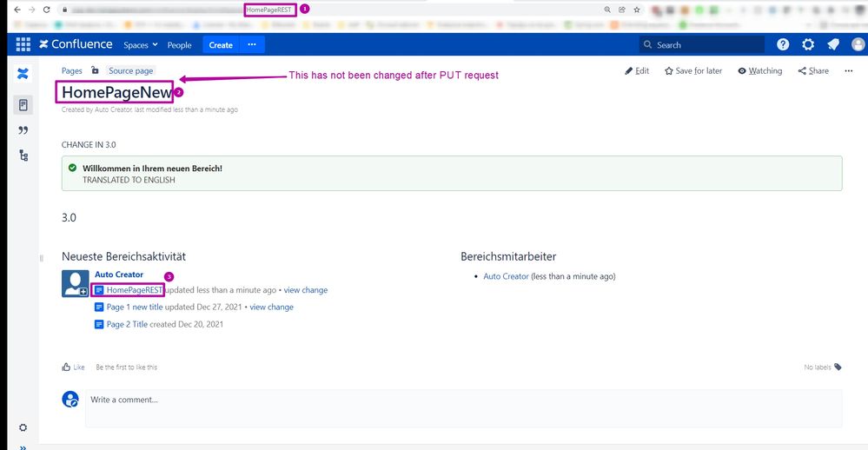Click the HomePageNew page title
Screen dimensions: 868x450
tap(116, 92)
